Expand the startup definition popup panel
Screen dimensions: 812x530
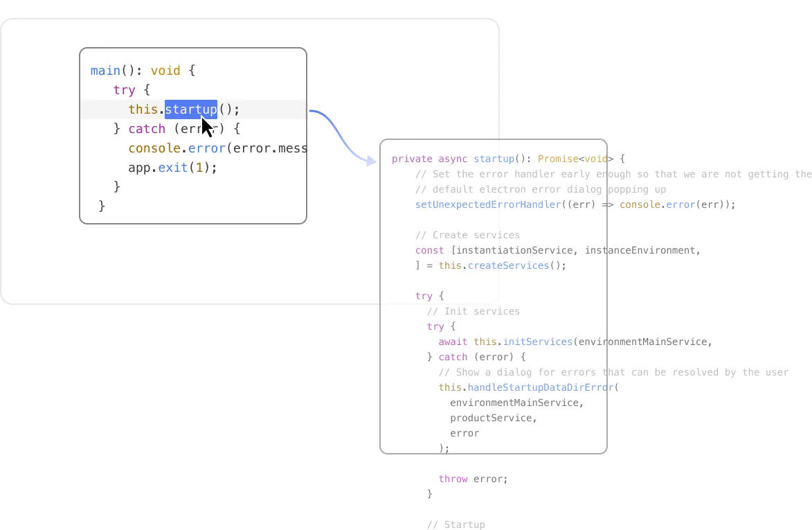[493, 294]
